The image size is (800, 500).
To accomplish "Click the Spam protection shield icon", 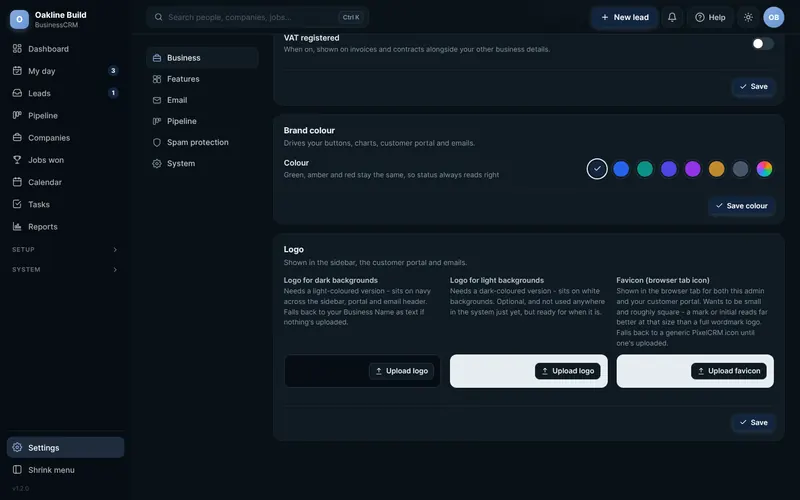I will tap(157, 142).
